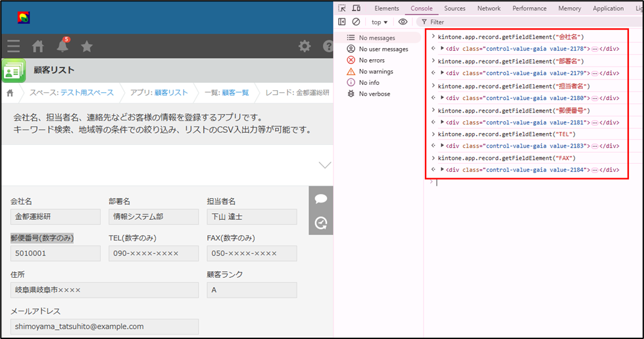Open the notifications bell with 5 badge
Screen dimensions: 644x339
pyautogui.click(x=62, y=46)
